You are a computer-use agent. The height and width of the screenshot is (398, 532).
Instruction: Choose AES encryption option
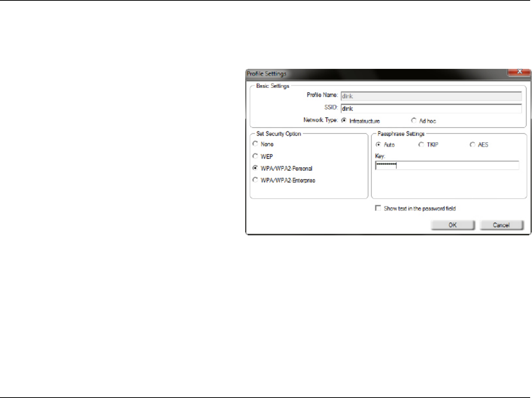tap(472, 144)
